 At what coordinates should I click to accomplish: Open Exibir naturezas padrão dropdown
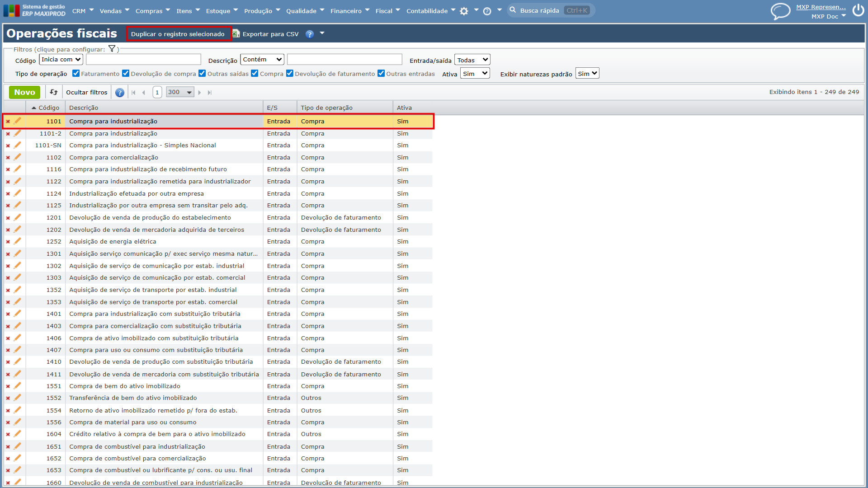click(x=587, y=74)
